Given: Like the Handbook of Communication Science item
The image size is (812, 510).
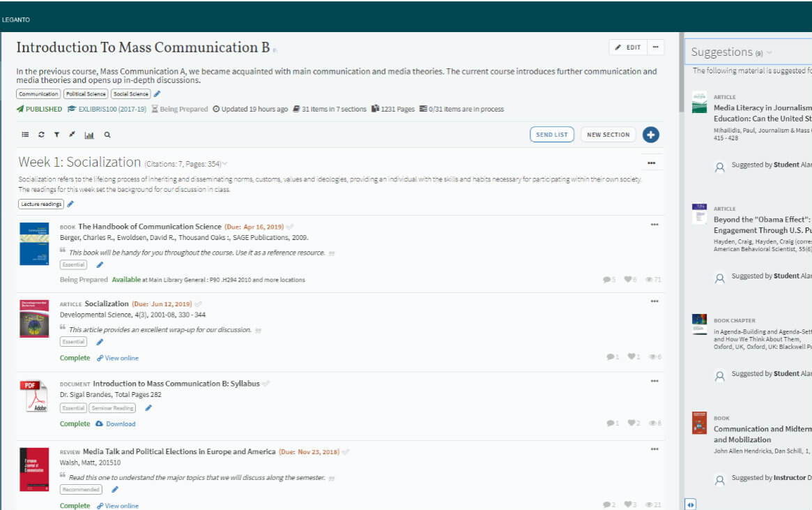Looking at the screenshot, I should (x=627, y=278).
